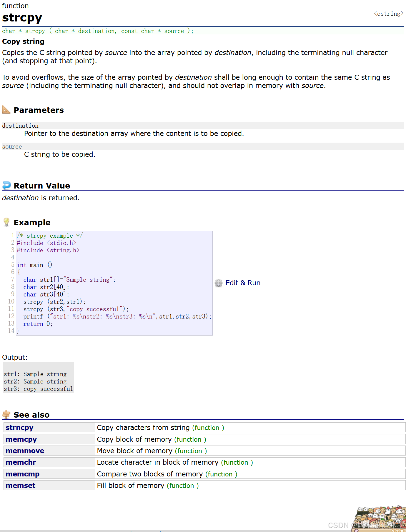Click the 'char str3[40];' code line
406x532 pixels.
[x=46, y=294]
